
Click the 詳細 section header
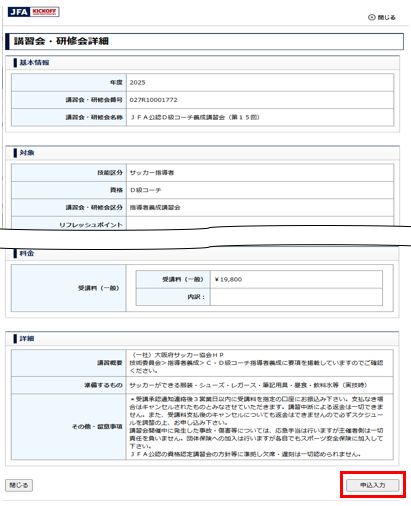[x=27, y=339]
